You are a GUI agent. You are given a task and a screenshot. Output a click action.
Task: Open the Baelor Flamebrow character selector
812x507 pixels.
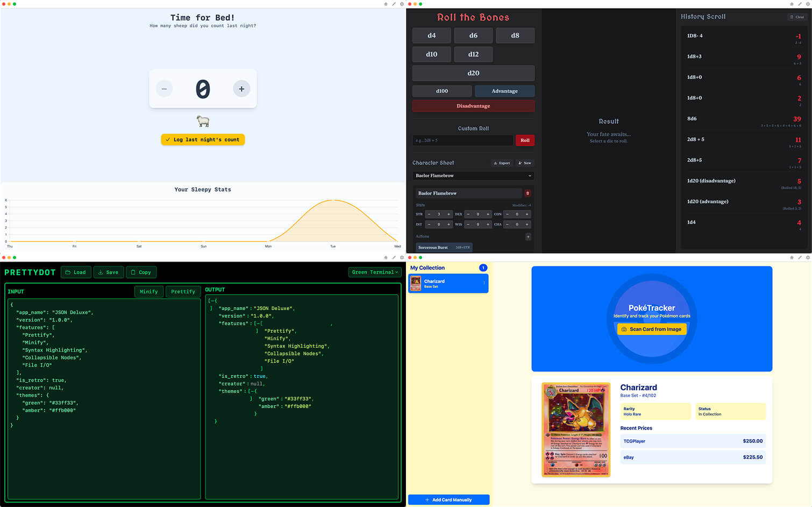(473, 175)
